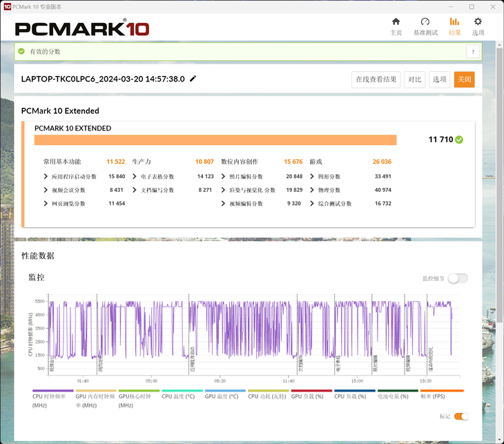The image size is (504, 444).
Task: Click the result name LAPTOP-TKC0LPC6 text
Action: pyautogui.click(x=103, y=79)
